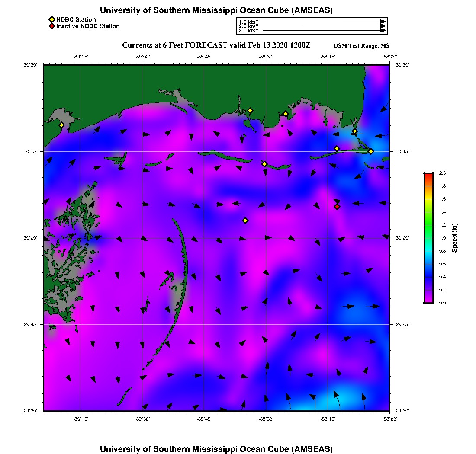Viewport: 476px width, 454px height.
Task: Select the westernmost yellow station marker
Action: point(62,125)
